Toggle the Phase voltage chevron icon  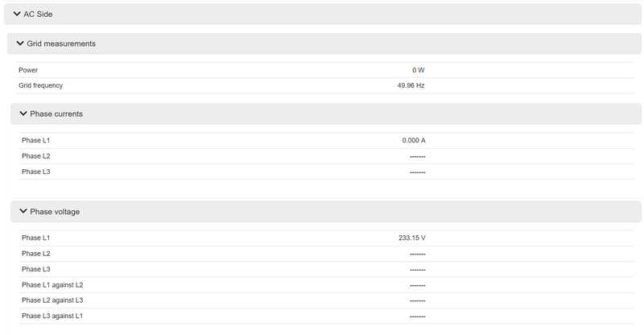click(x=23, y=212)
